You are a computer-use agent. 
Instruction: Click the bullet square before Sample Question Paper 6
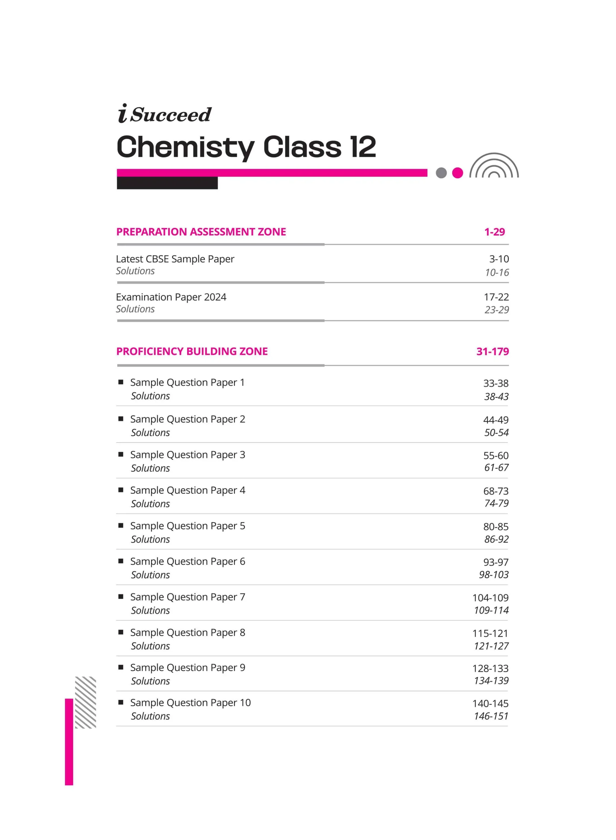coord(121,561)
